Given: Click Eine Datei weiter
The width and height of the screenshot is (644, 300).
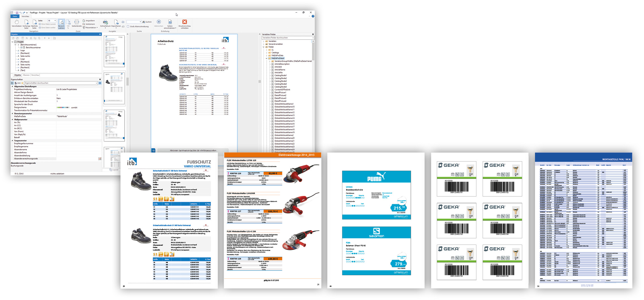Looking at the screenshot, I should (x=47, y=28).
